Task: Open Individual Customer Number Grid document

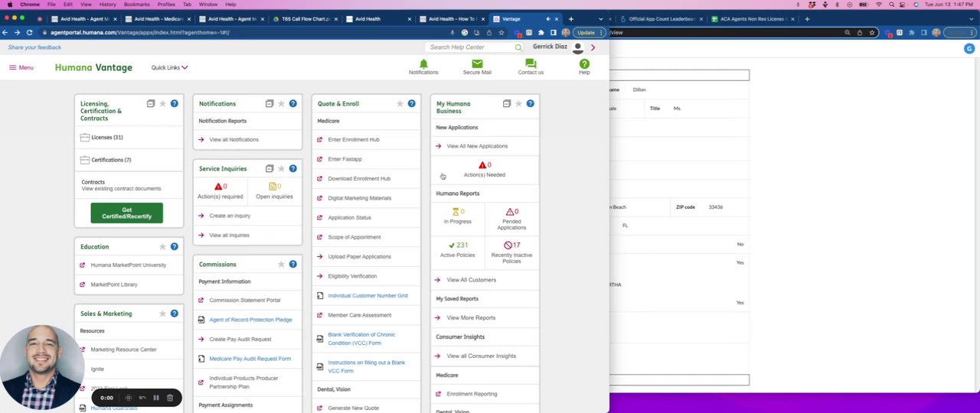Action: tap(367, 295)
